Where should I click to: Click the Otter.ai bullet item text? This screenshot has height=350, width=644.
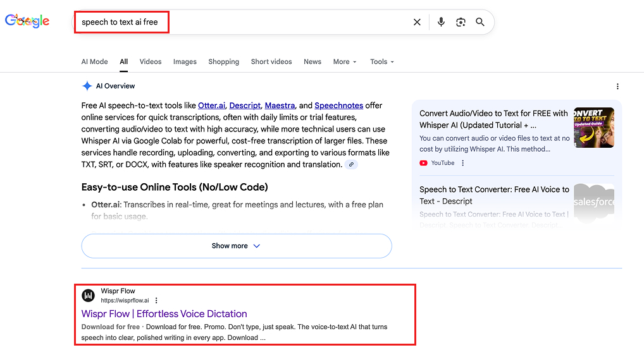[x=237, y=210]
